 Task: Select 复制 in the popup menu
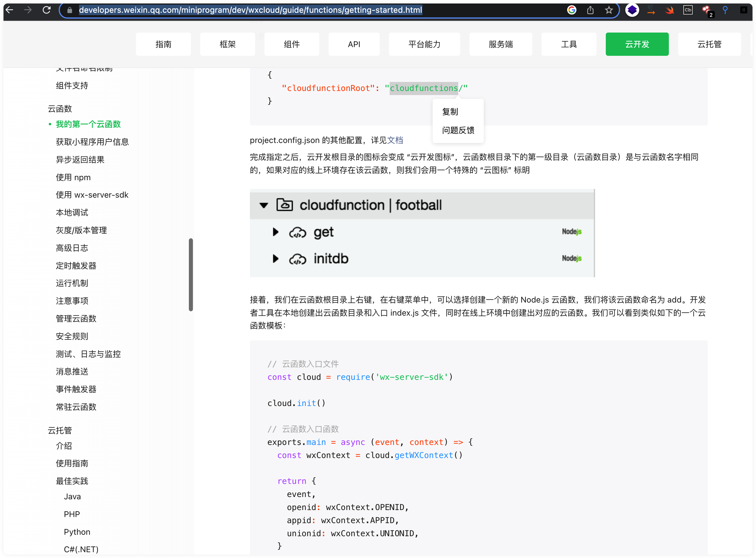pyautogui.click(x=450, y=112)
